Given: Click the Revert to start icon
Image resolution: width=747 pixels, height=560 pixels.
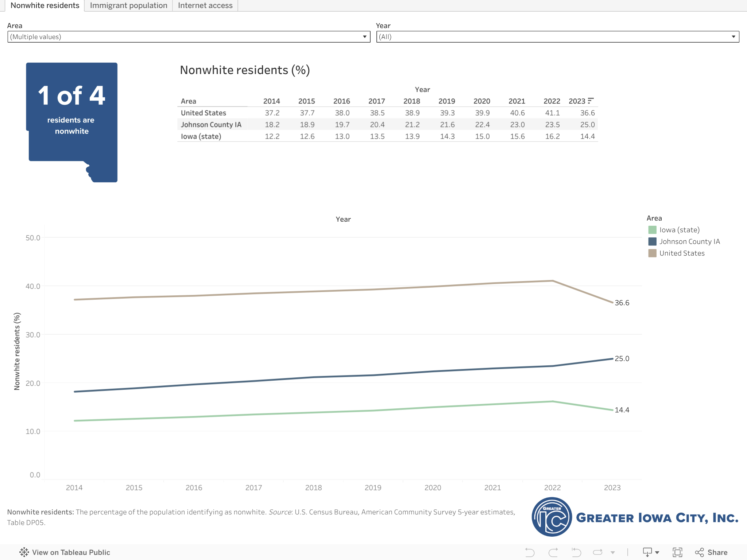Looking at the screenshot, I should (x=576, y=552).
